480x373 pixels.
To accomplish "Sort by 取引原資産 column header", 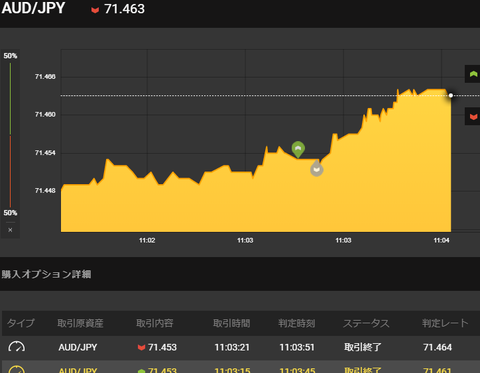I will (x=80, y=323).
